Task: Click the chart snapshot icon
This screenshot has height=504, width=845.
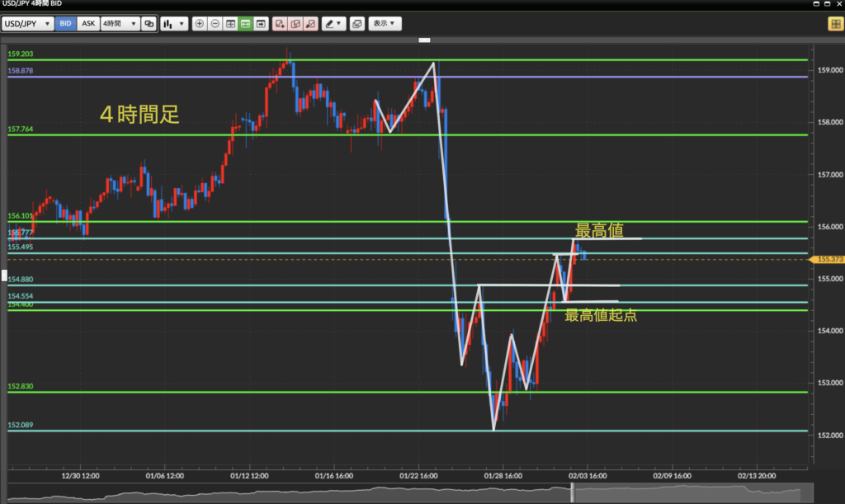Action: click(x=356, y=24)
